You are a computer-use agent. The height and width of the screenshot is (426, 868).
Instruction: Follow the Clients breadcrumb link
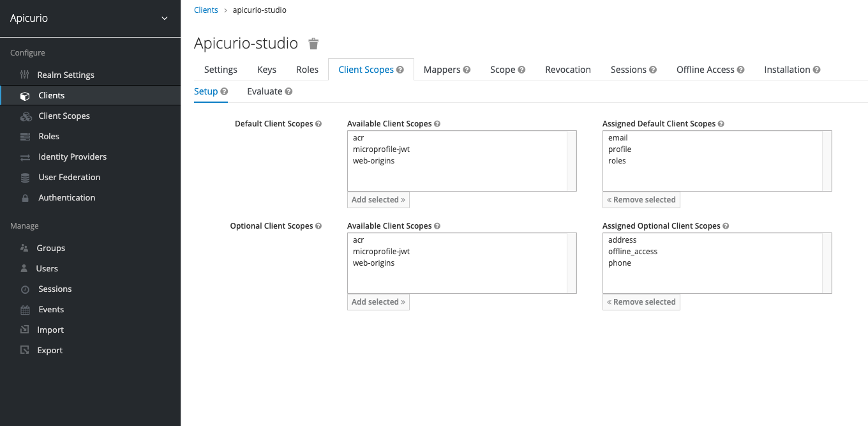[x=206, y=10]
